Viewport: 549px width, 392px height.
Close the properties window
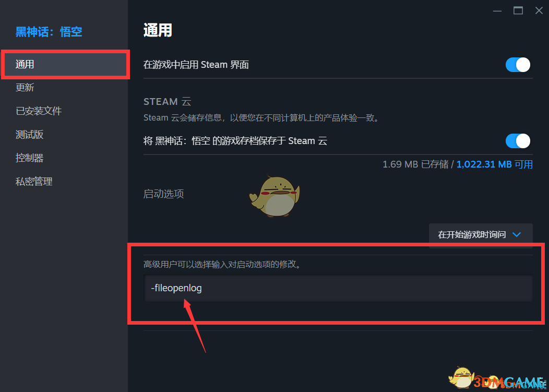tap(539, 10)
